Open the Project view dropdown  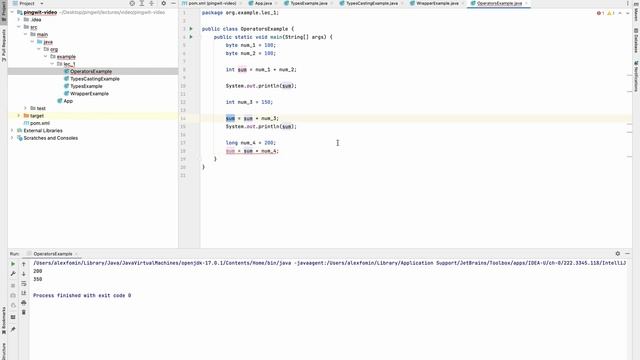tap(42, 3)
